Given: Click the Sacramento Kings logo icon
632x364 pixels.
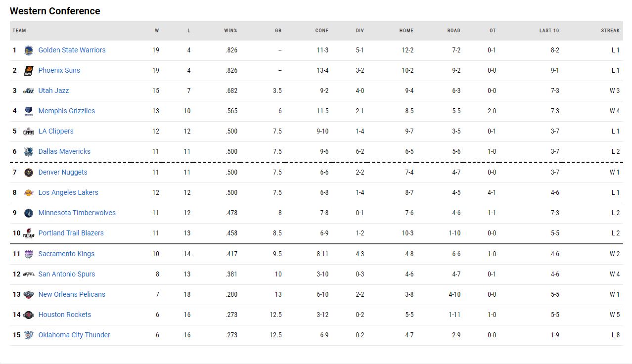Looking at the screenshot, I should pos(29,254).
